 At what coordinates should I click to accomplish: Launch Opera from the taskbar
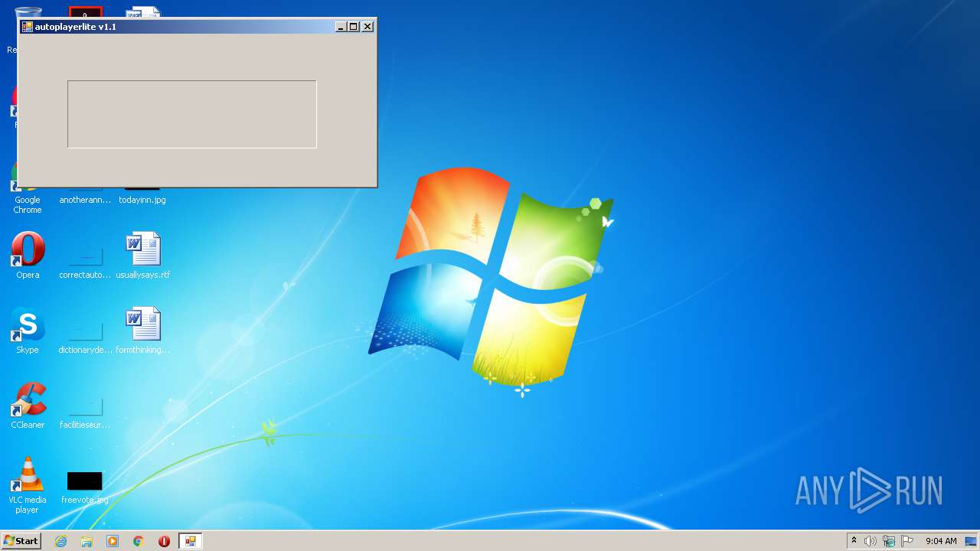164,541
